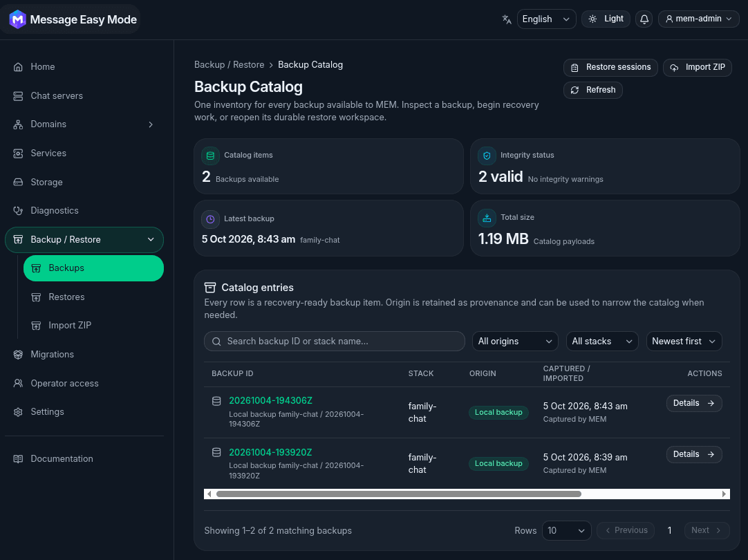Screen dimensions: 748x560
Task: Click the scrollbar right arrow
Action: pyautogui.click(x=724, y=494)
